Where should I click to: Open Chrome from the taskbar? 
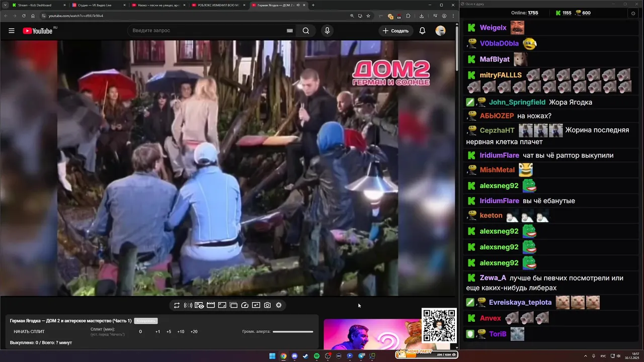(283, 356)
